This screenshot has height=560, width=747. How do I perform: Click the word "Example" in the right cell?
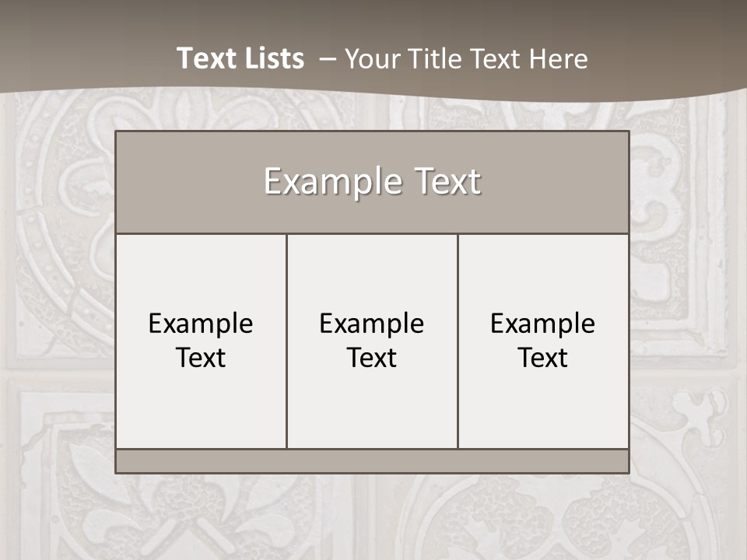[x=543, y=324]
